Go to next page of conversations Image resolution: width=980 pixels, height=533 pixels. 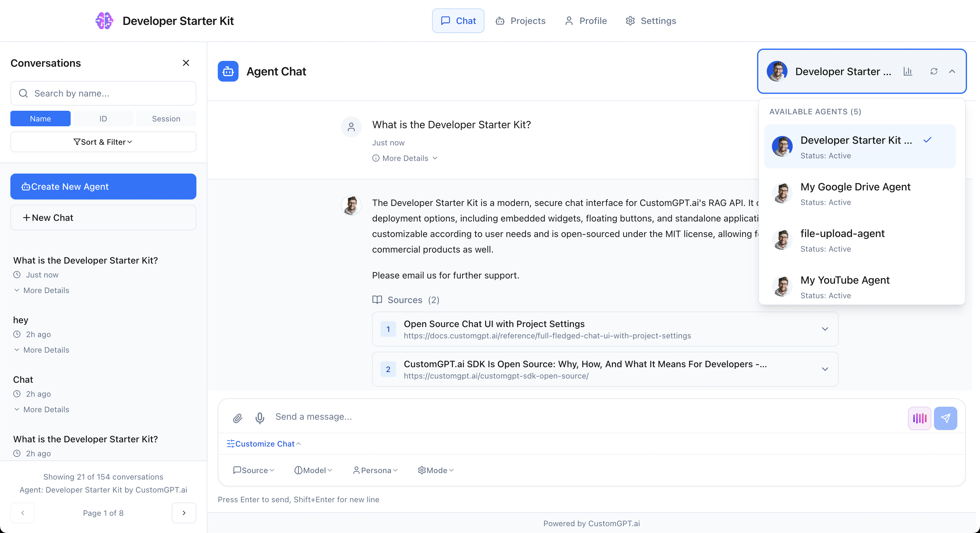pos(184,513)
